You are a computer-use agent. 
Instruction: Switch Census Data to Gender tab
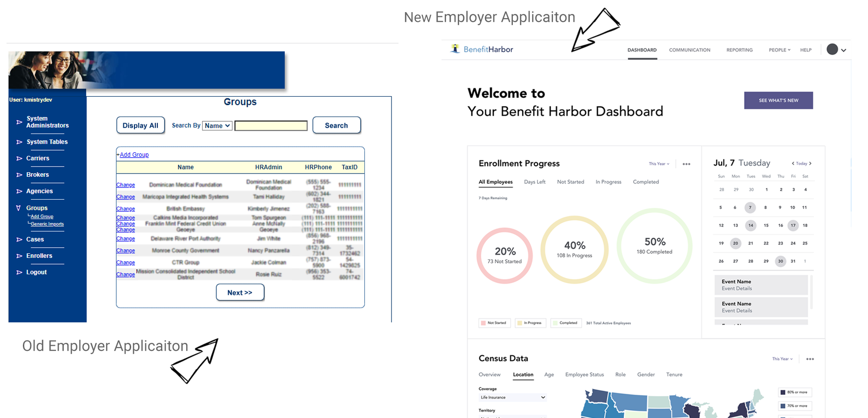[x=646, y=375]
